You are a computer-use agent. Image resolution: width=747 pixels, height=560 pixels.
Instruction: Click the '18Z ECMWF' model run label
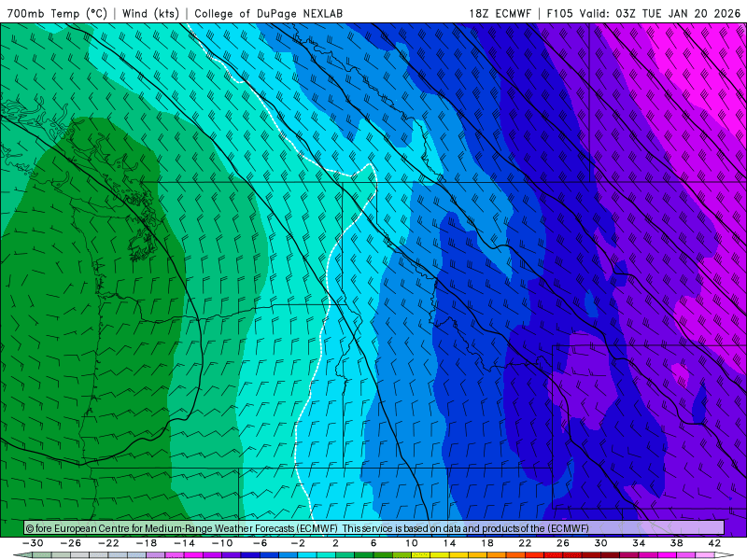pos(500,13)
